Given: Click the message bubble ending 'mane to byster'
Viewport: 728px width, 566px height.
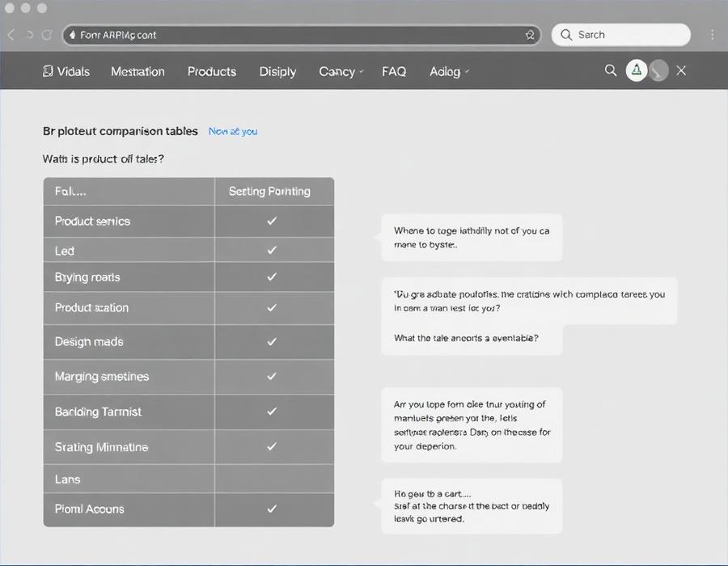Looking at the screenshot, I should pos(472,238).
